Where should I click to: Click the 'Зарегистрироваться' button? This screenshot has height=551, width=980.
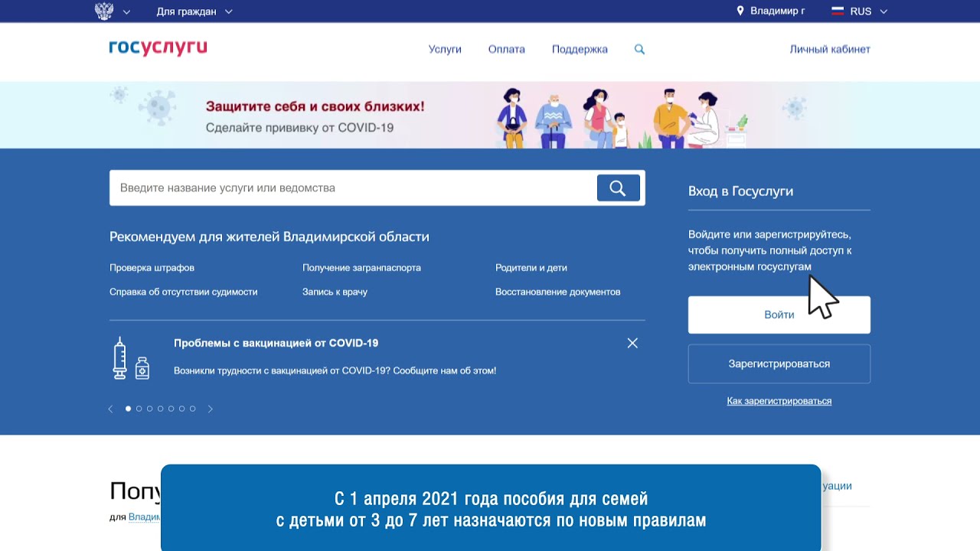[779, 364]
